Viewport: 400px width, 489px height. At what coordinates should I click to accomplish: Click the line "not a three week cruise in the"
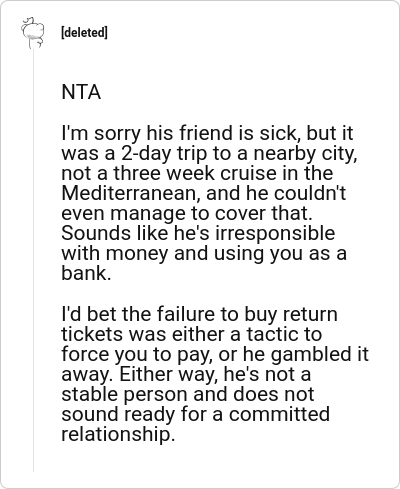[197, 173]
